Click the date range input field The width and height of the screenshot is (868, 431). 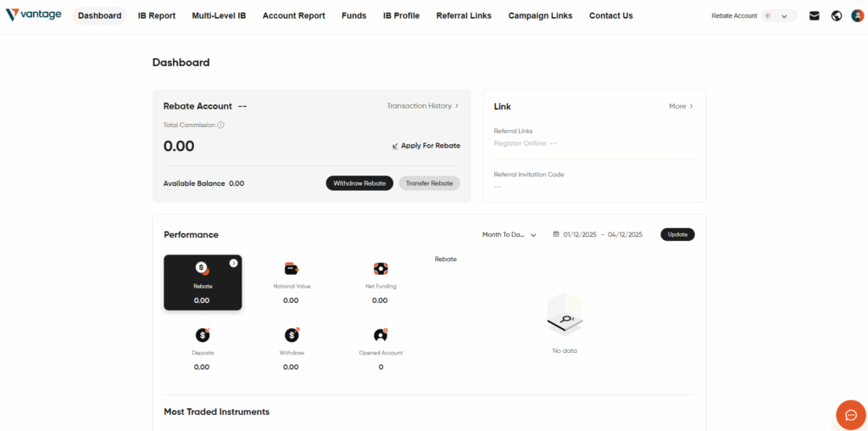[603, 235]
